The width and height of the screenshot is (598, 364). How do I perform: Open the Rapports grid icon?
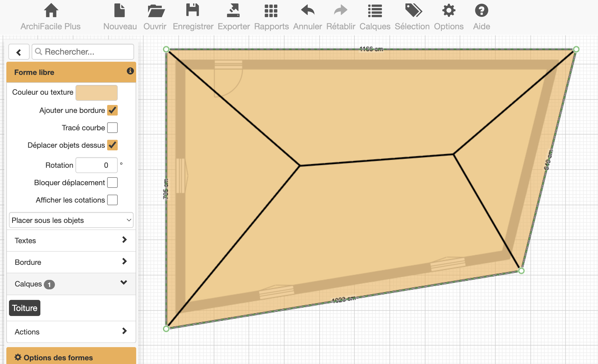pyautogui.click(x=271, y=11)
